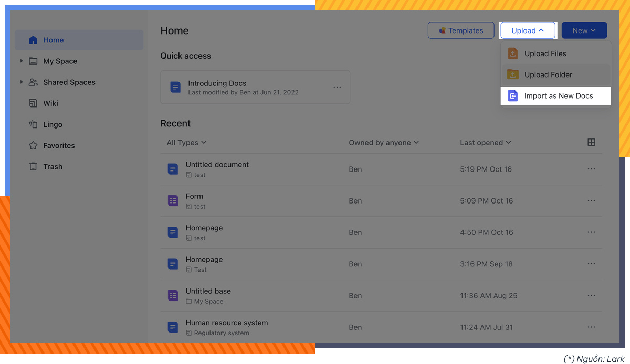The width and height of the screenshot is (630, 364).
Task: Open more actions for Human resource system
Action: [x=591, y=327]
